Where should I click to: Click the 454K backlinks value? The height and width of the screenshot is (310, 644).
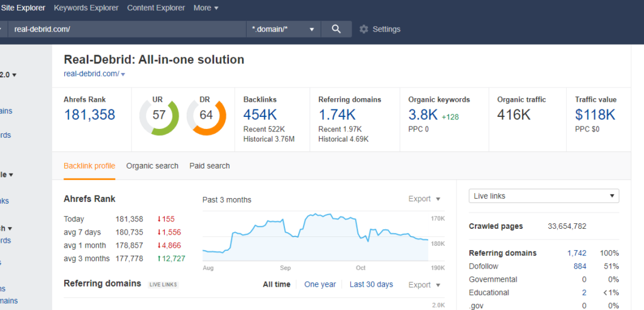pos(260,115)
